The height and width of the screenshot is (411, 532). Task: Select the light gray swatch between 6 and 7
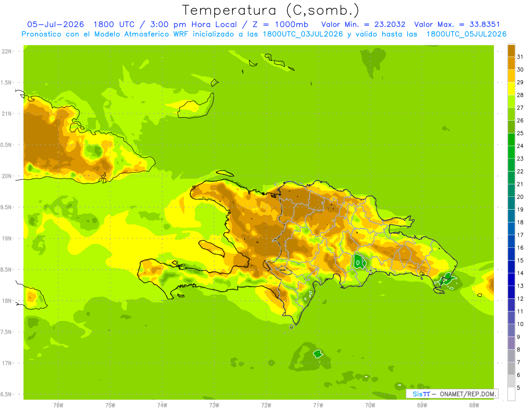tap(511, 368)
